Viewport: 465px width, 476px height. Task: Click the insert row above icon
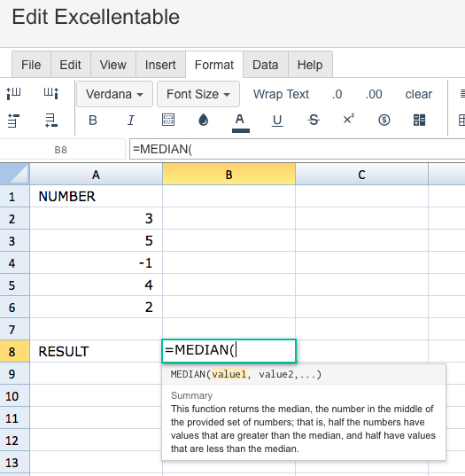(13, 121)
